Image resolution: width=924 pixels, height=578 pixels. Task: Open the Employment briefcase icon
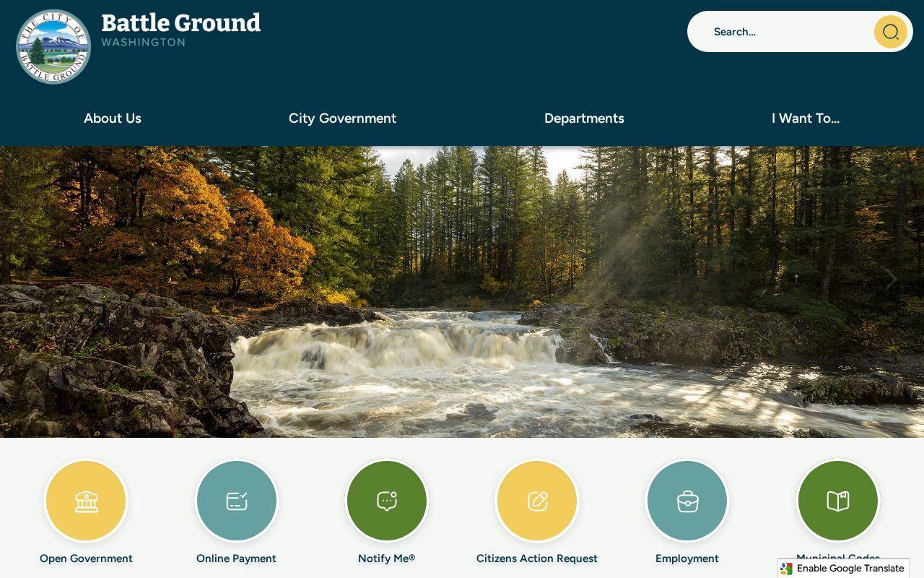(x=687, y=501)
